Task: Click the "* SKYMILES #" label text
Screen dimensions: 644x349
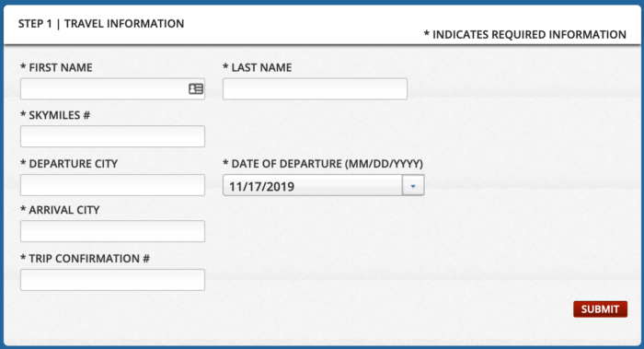Action: [55, 115]
